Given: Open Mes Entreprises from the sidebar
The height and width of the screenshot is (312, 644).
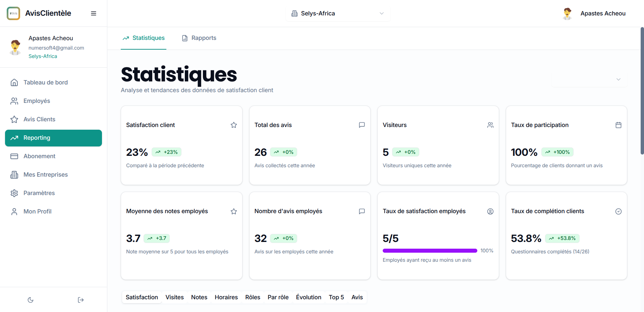Looking at the screenshot, I should [46, 175].
